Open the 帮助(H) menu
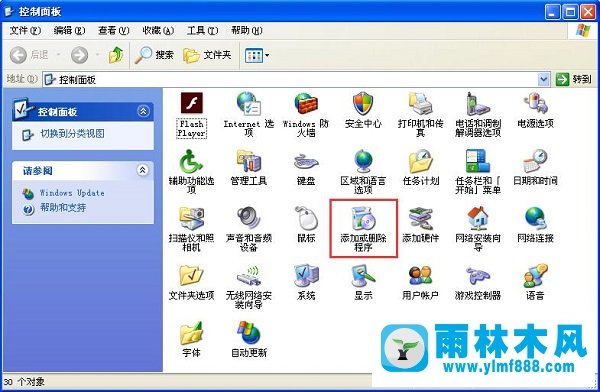The width and height of the screenshot is (600, 392). tap(247, 30)
